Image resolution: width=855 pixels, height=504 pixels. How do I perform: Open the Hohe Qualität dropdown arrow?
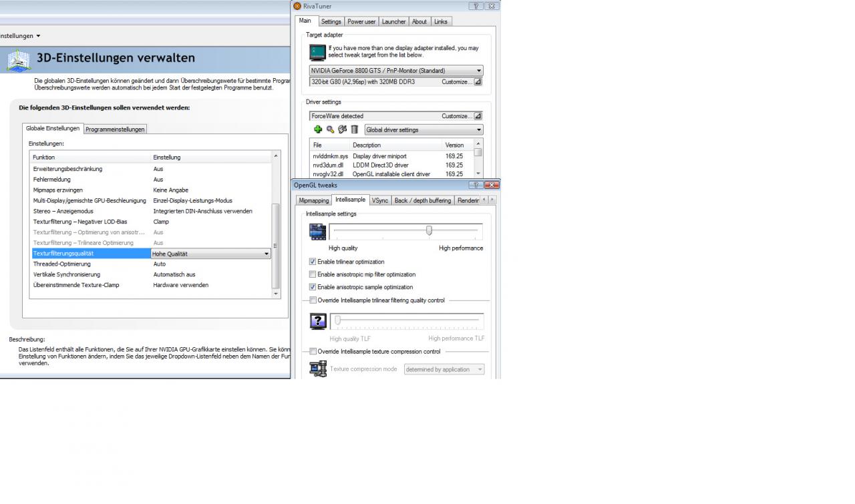[267, 254]
